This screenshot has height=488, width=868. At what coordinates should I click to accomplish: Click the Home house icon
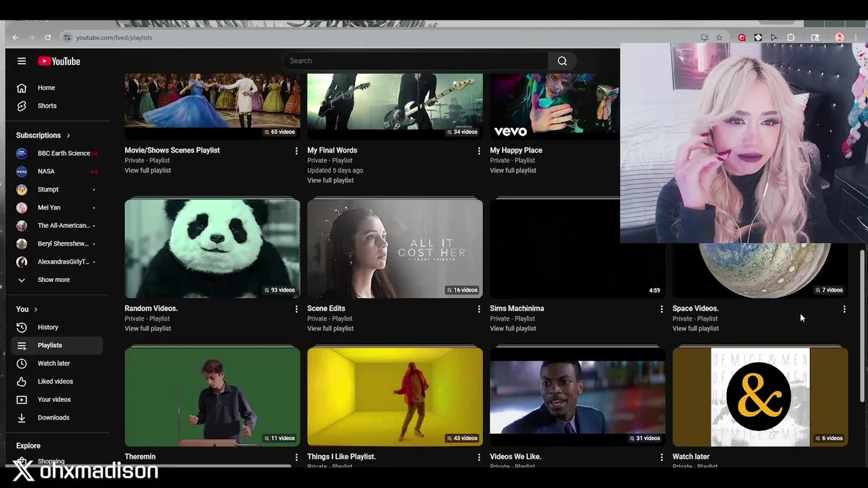pyautogui.click(x=22, y=87)
